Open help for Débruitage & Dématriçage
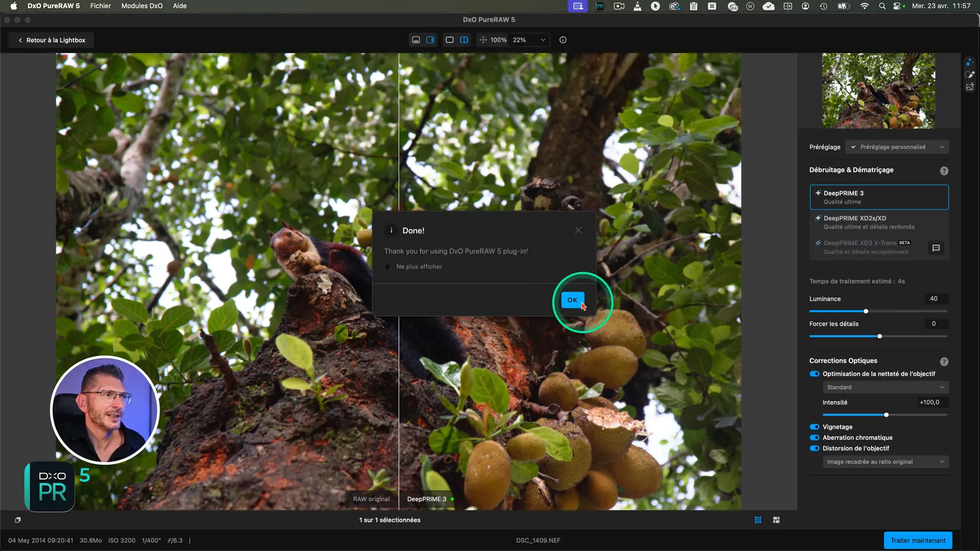This screenshot has height=551, width=980. 944,171
